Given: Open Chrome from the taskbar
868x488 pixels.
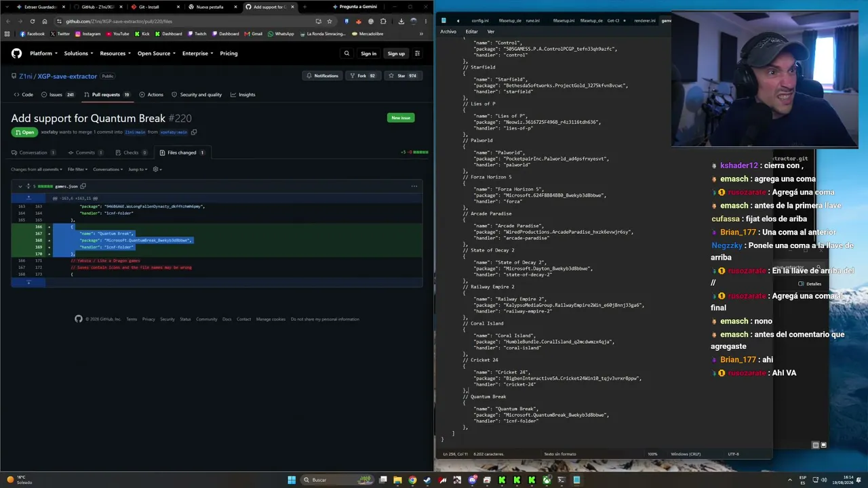Looking at the screenshot, I should coord(412,480).
